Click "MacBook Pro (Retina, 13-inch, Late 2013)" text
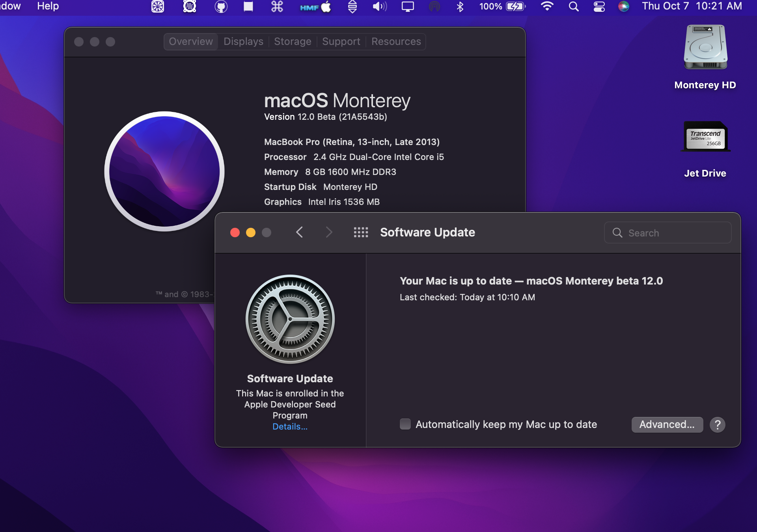Image resolution: width=757 pixels, height=532 pixels. [352, 142]
